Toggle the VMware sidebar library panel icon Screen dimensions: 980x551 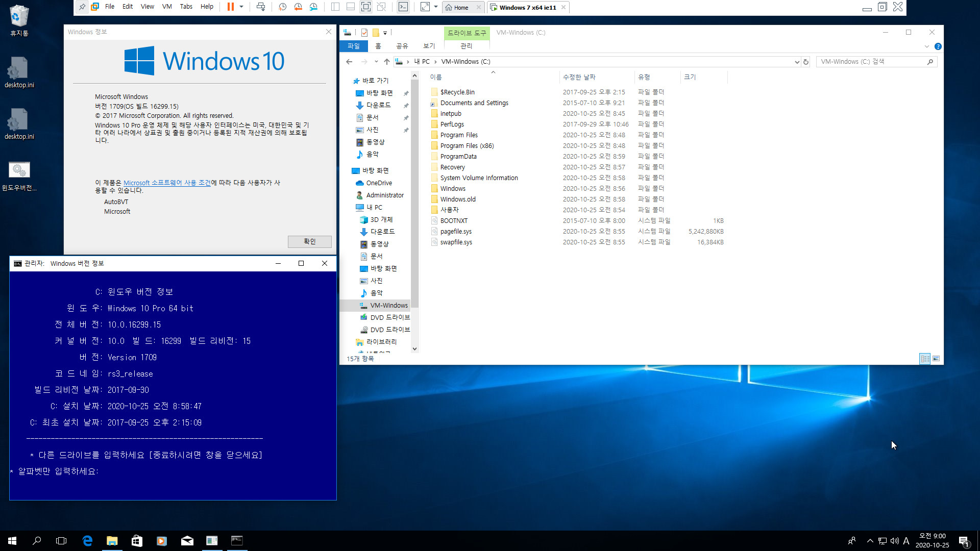[335, 7]
